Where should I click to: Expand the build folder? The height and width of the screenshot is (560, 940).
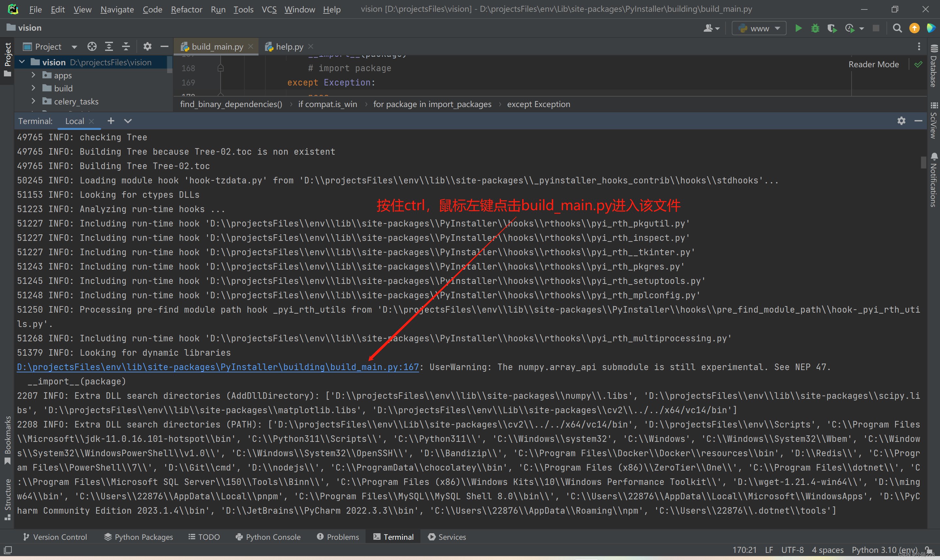(x=33, y=88)
